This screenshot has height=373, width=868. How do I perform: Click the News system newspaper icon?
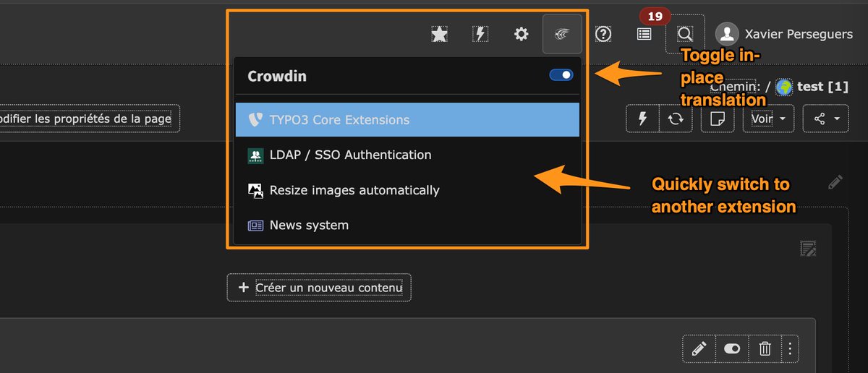tap(255, 226)
